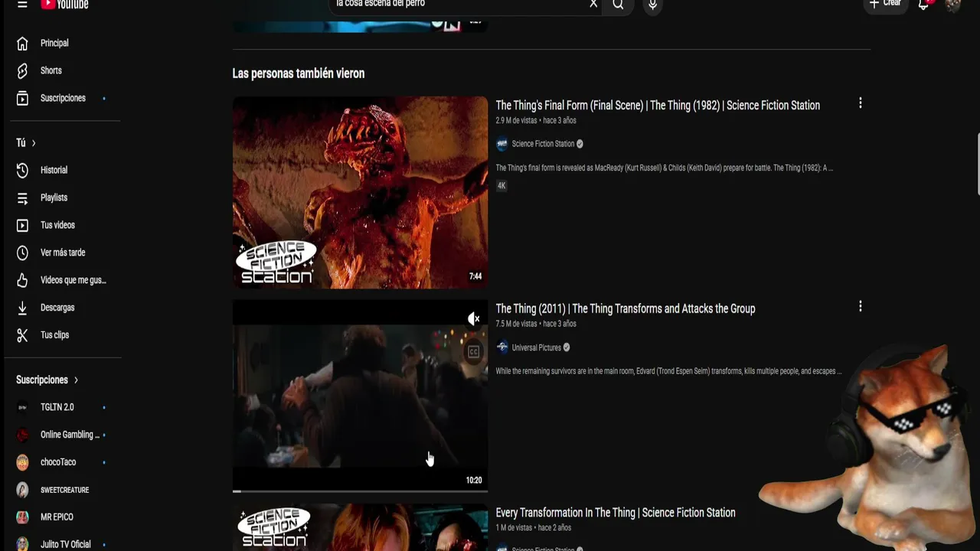This screenshot has width=980, height=551.
Task: Open Suscripciones in sidebar
Action: (63, 98)
